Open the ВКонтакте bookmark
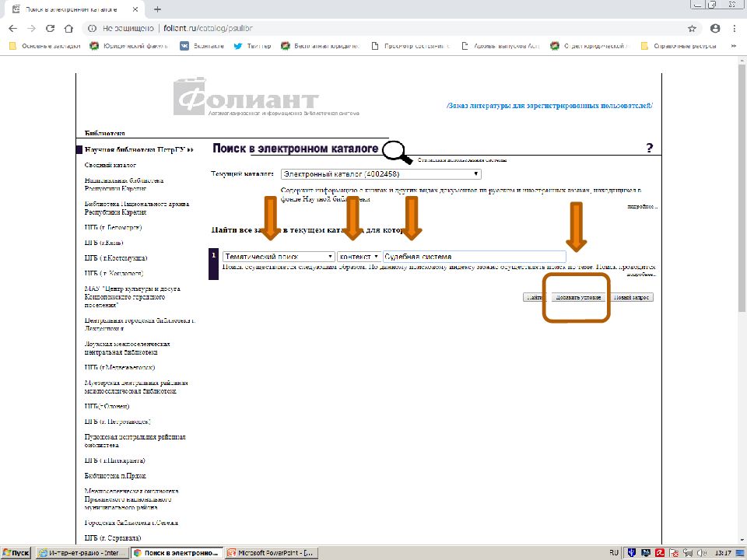747x560 pixels. click(202, 46)
